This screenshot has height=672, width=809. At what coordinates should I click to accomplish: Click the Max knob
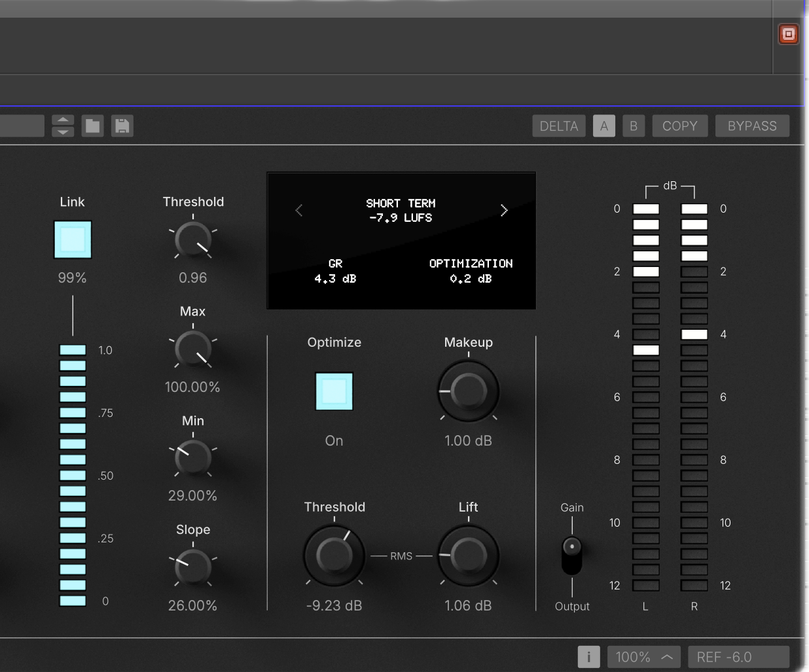[x=193, y=349]
